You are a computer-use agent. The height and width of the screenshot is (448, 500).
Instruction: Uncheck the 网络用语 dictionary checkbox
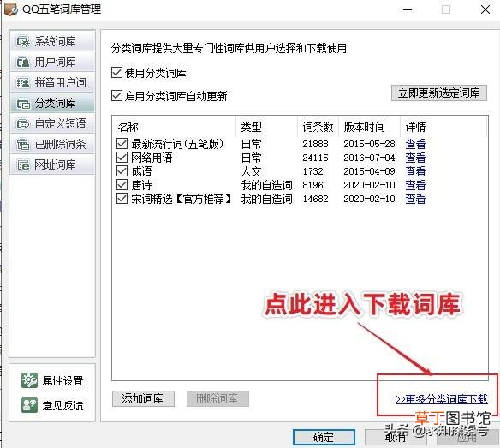point(122,158)
